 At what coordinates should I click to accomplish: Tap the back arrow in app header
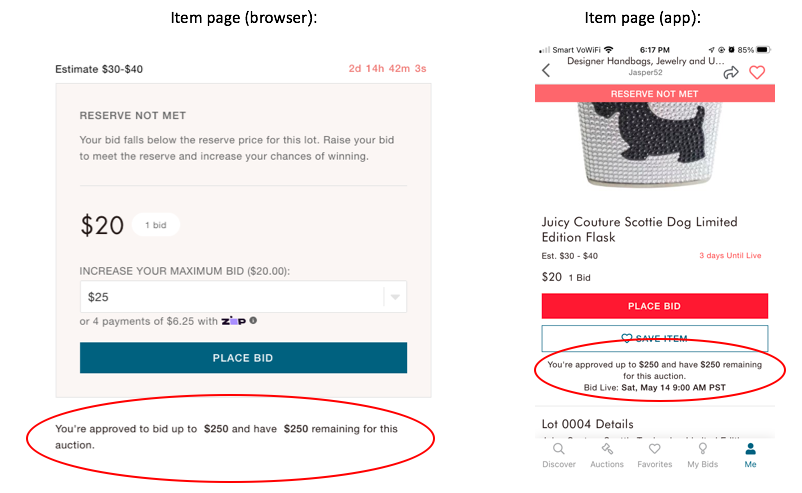point(546,70)
